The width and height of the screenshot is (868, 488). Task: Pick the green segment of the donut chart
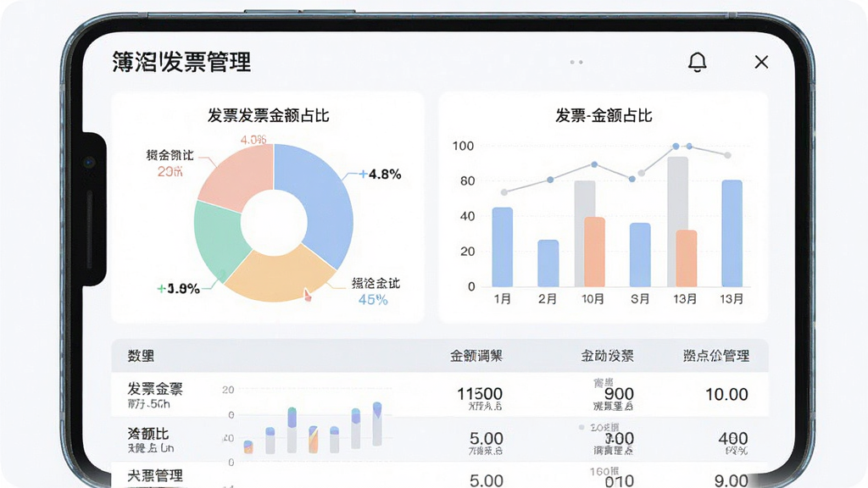click(219, 239)
